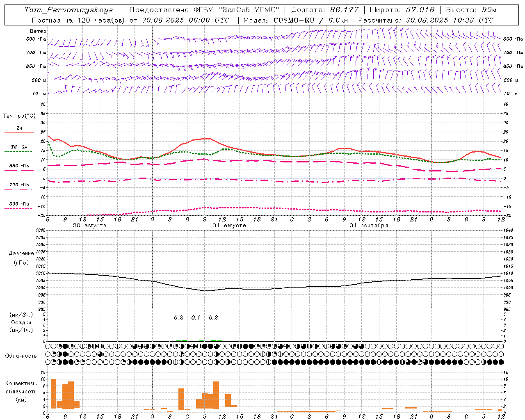
Task: Click the 'Давление' pressure panel label
Action: point(21,253)
